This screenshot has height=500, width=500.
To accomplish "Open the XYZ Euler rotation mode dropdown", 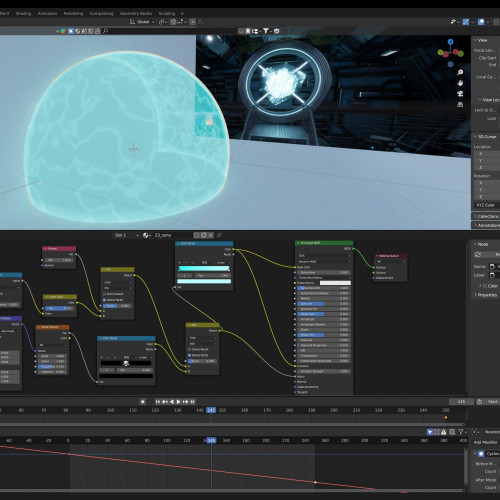I will [x=487, y=205].
